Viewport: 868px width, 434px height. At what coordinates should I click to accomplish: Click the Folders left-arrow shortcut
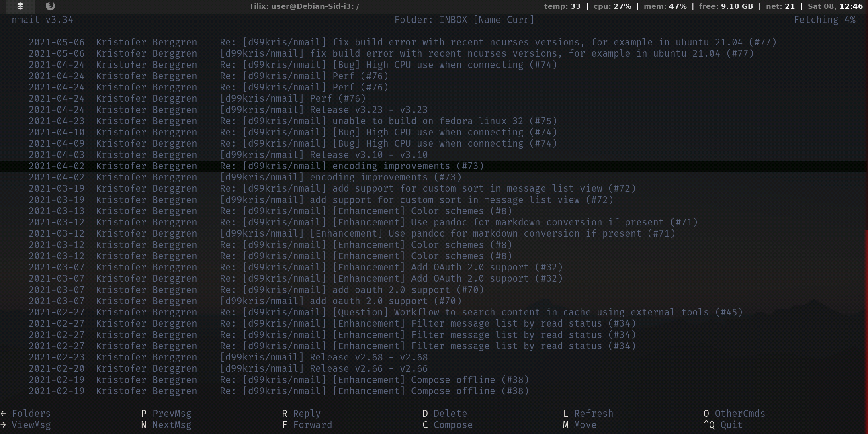click(27, 414)
